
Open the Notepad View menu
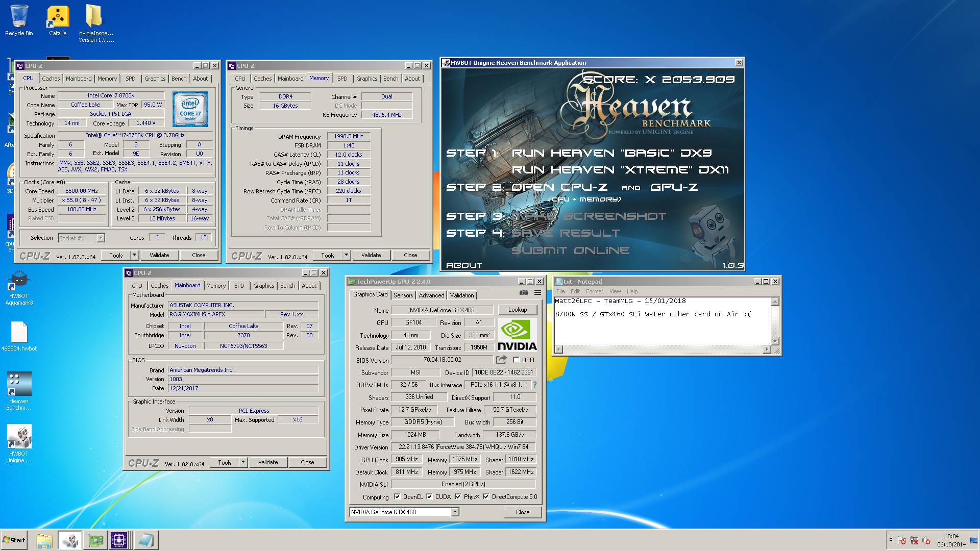pos(615,291)
